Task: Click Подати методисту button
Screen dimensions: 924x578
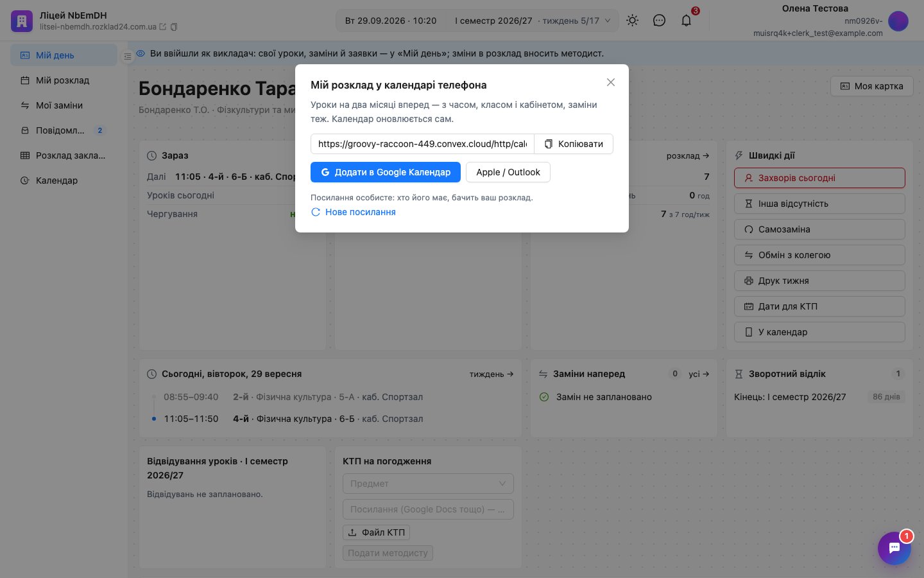Action: point(388,553)
